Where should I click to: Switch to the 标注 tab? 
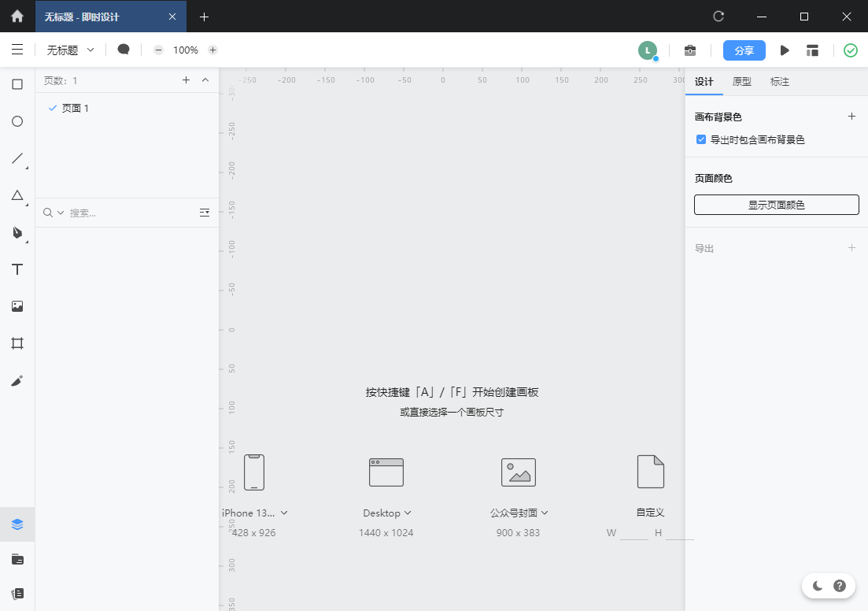(779, 82)
